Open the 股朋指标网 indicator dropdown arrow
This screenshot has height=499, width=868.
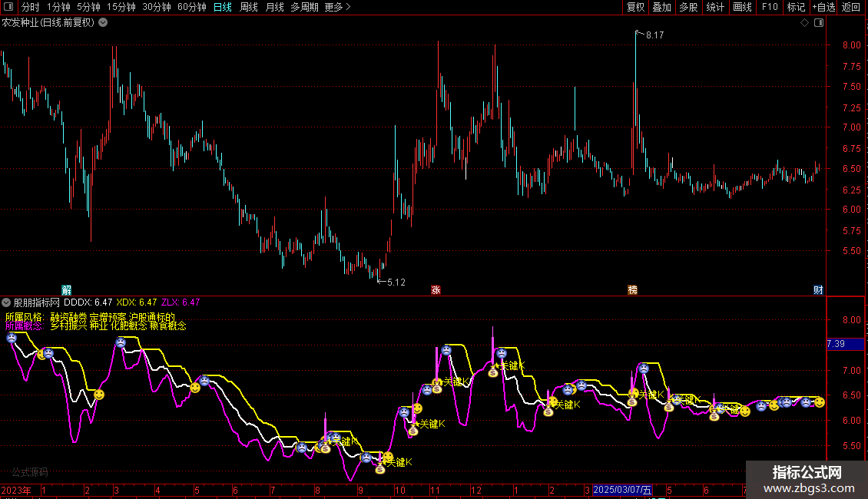point(6,302)
